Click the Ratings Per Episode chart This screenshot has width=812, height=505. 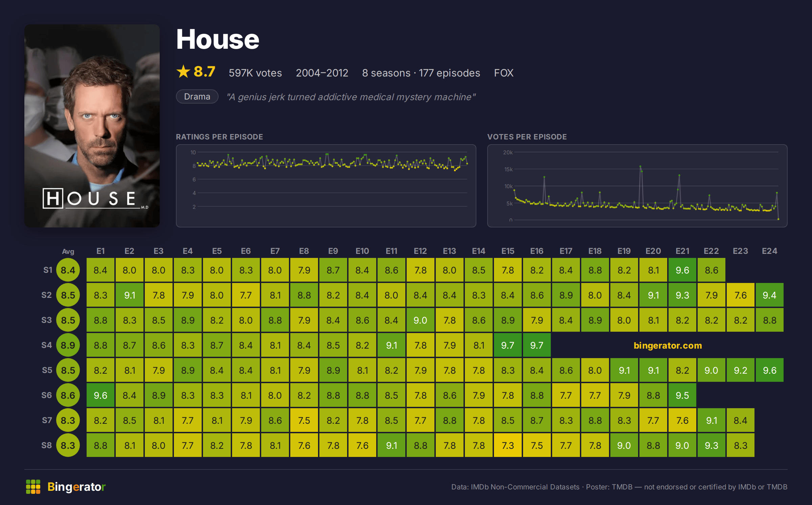coord(326,186)
